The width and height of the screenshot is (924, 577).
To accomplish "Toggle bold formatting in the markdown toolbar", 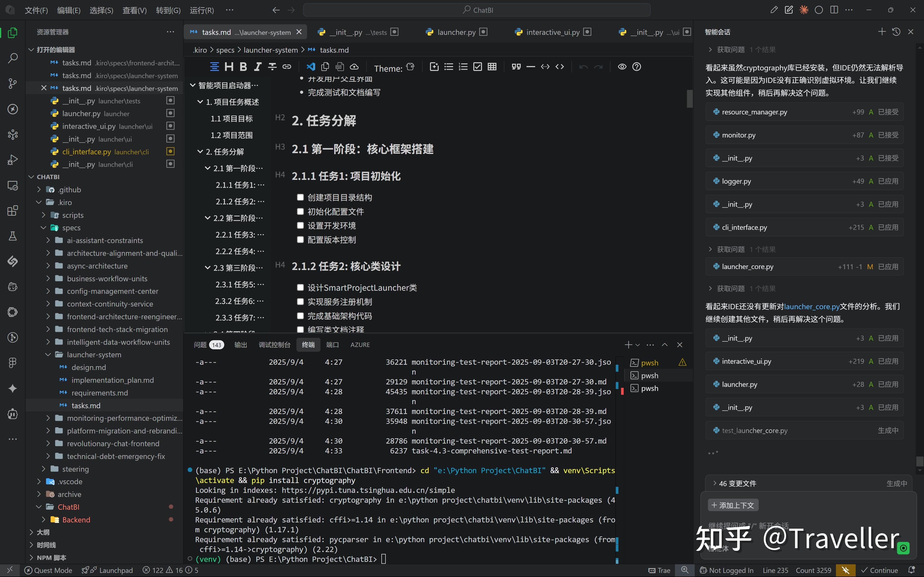I will point(244,66).
